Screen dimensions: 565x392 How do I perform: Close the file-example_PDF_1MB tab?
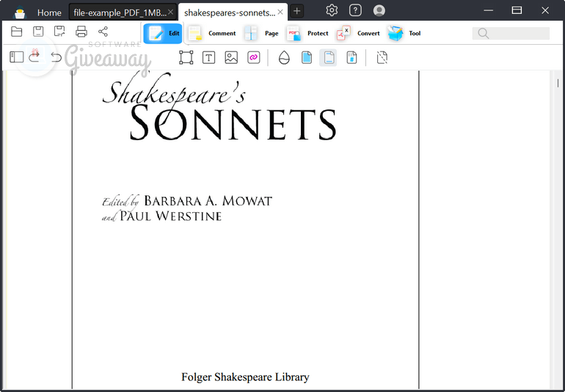171,12
